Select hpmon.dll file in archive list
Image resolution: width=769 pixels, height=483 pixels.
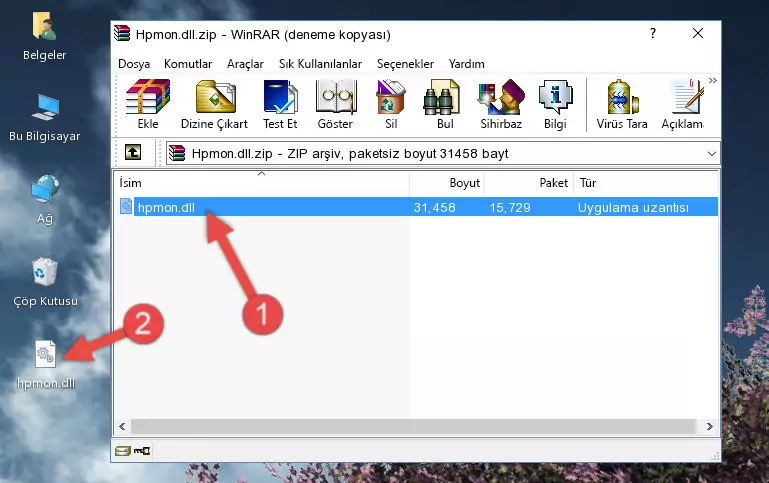pos(418,207)
